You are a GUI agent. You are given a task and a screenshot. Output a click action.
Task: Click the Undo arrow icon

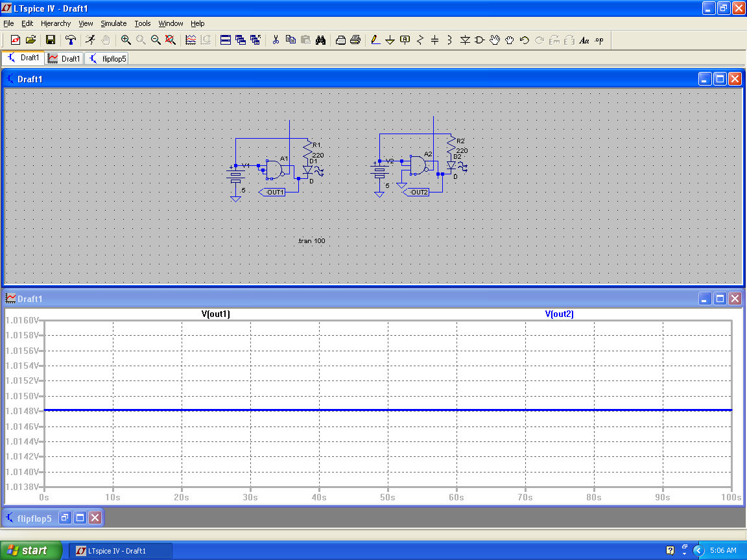click(x=525, y=40)
